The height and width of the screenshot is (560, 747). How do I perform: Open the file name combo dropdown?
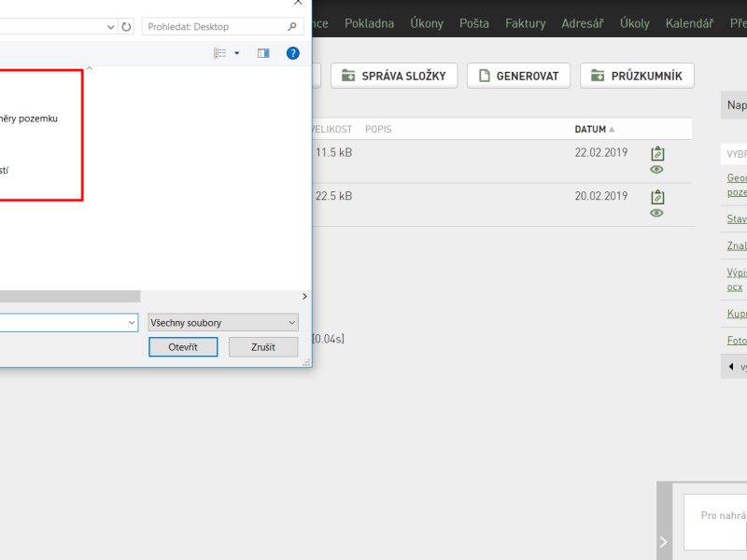132,322
